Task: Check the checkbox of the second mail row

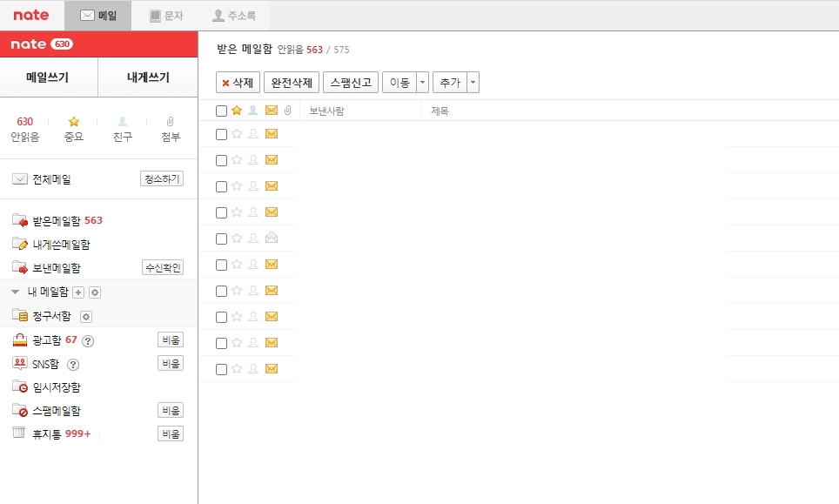Action: pyautogui.click(x=221, y=159)
